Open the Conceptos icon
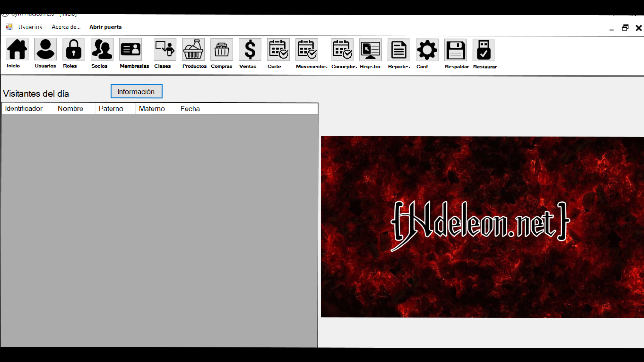Viewport: 644px width, 362px height. (x=342, y=50)
